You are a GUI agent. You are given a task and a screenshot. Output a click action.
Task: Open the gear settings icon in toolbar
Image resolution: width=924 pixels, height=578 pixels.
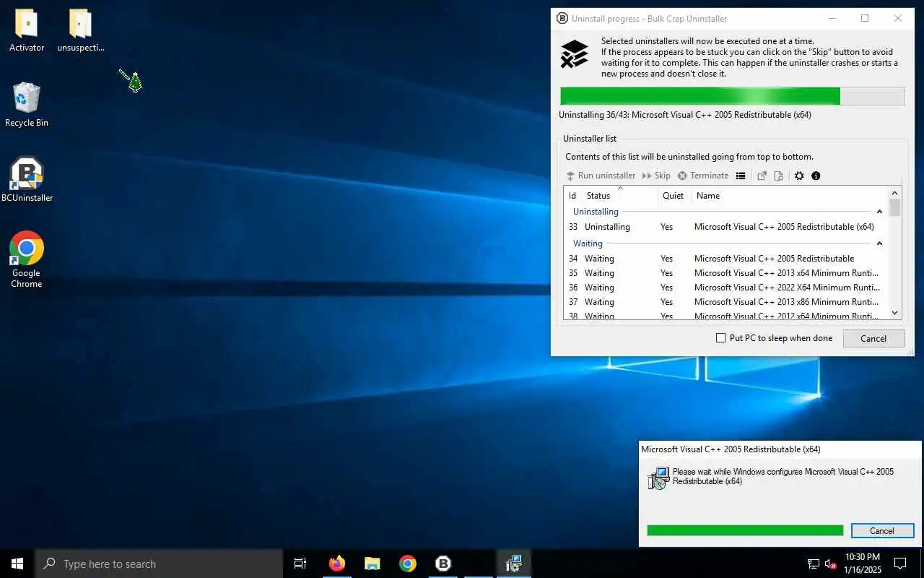[x=799, y=176]
